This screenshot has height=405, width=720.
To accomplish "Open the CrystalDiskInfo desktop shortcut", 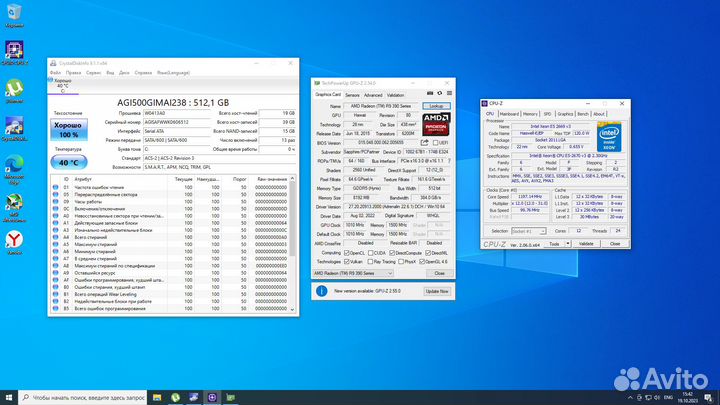I will click(14, 129).
